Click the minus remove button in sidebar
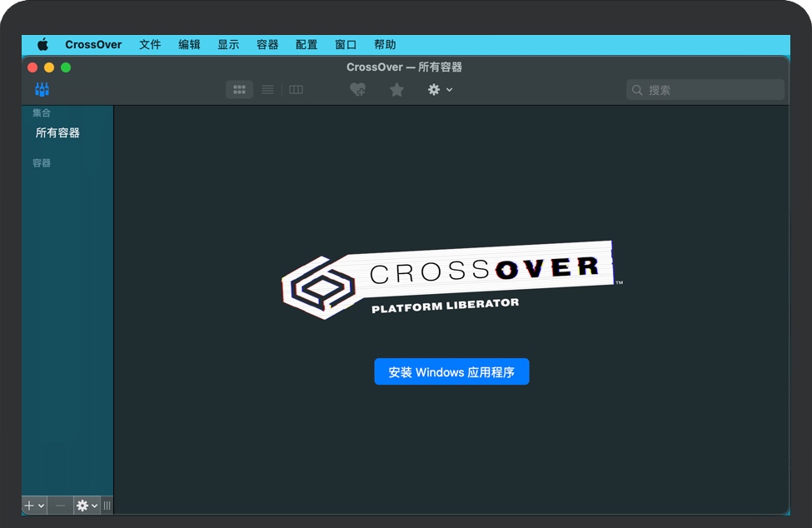The height and width of the screenshot is (528, 812). click(60, 506)
